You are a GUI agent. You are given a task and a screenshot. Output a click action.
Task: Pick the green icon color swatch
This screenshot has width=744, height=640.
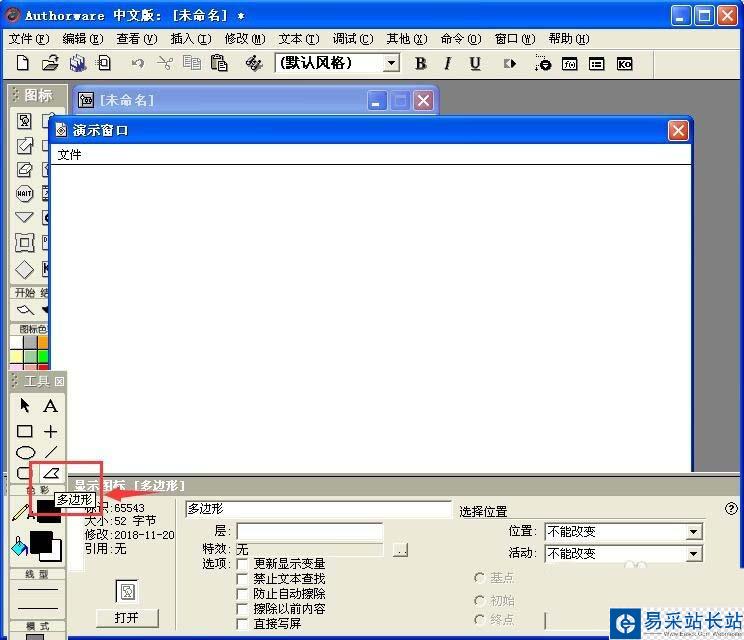coord(43,357)
